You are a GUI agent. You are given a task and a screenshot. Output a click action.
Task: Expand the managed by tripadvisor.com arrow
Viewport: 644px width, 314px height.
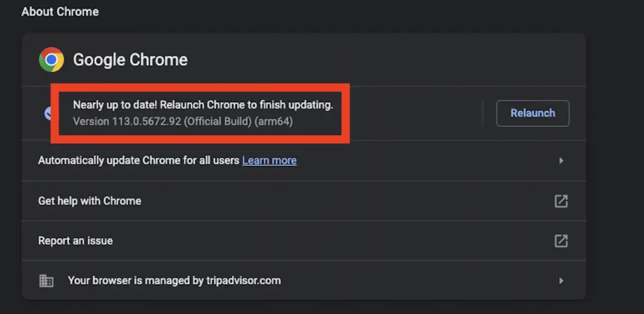pyautogui.click(x=561, y=281)
